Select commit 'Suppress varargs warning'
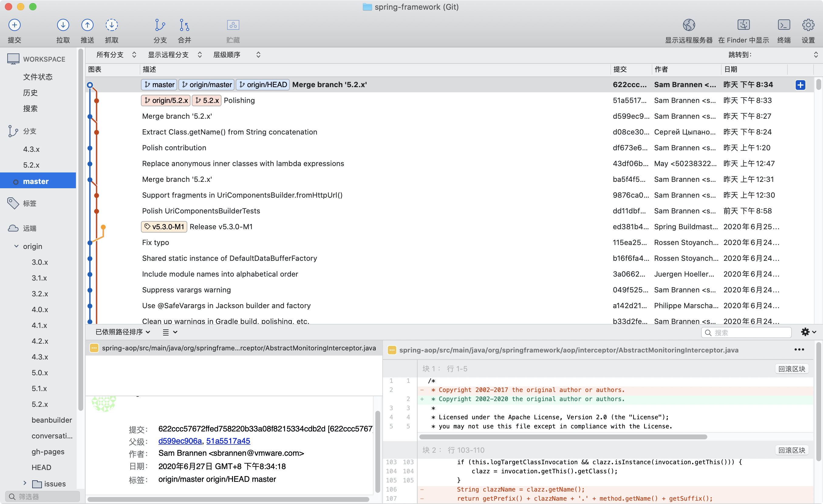The width and height of the screenshot is (823, 504). point(449,290)
